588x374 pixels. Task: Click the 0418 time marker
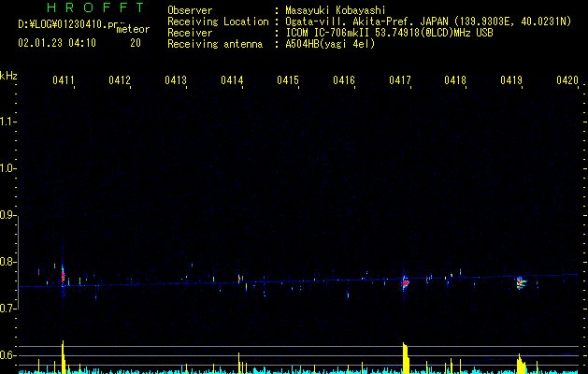[455, 80]
